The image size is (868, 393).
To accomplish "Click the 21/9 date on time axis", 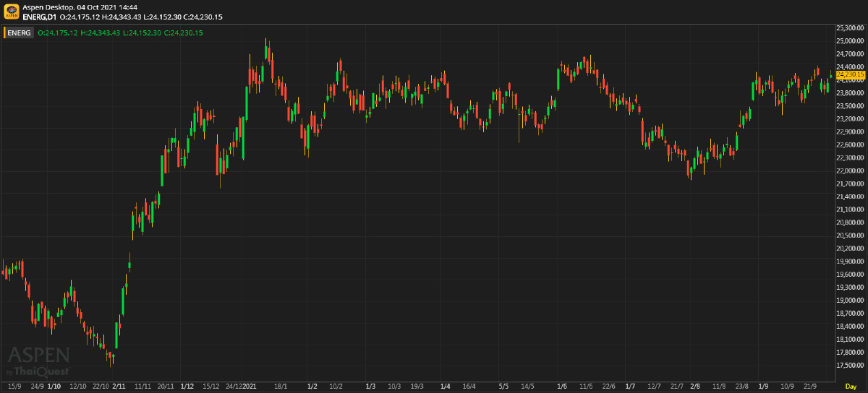I will tap(810, 386).
